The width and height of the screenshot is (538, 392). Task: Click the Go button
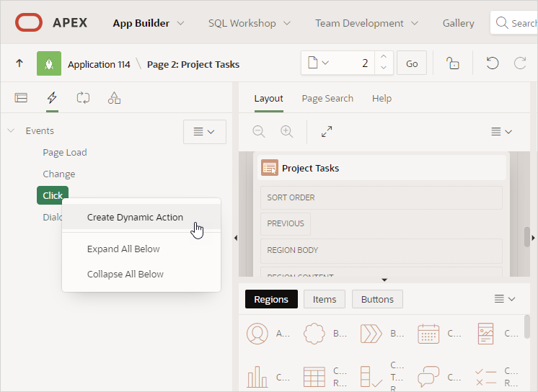pos(412,63)
